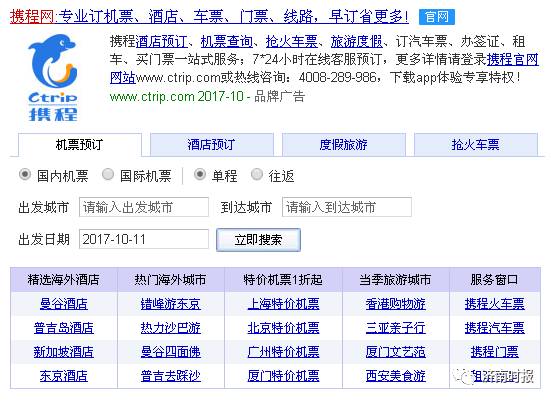The width and height of the screenshot is (551, 401).
Task: Open the 普吉岛酒店 link
Action: (x=64, y=328)
